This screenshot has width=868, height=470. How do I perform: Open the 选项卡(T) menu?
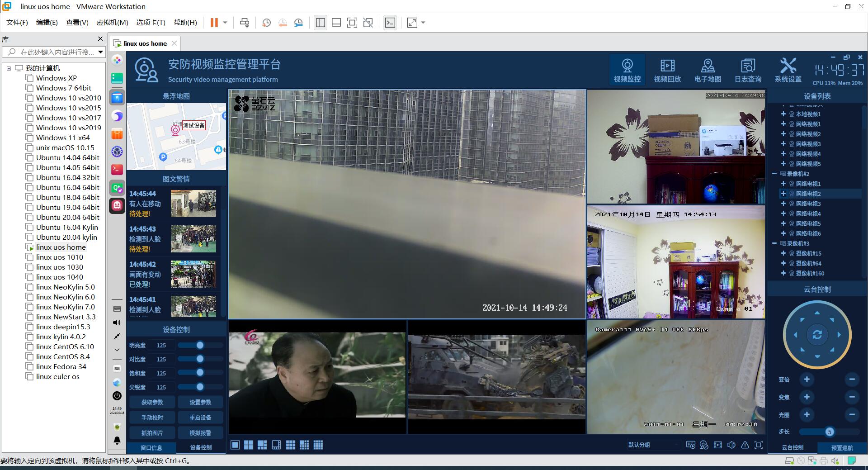(151, 23)
